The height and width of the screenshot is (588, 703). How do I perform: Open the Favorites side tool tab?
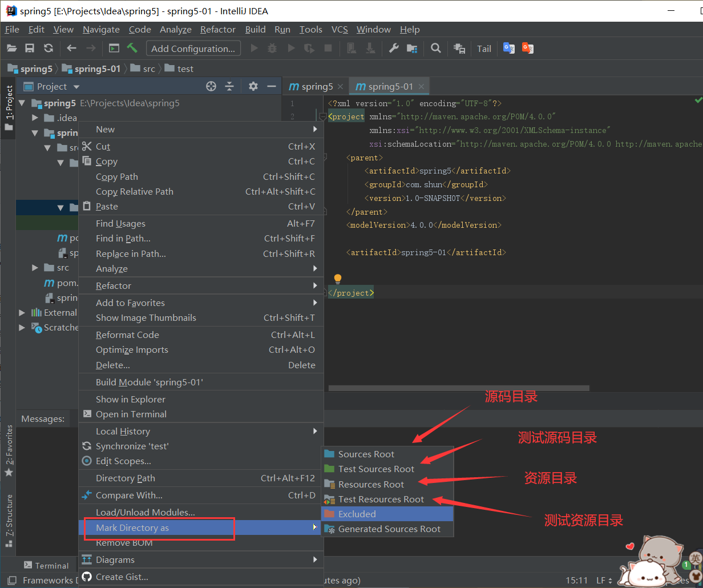tap(9, 451)
